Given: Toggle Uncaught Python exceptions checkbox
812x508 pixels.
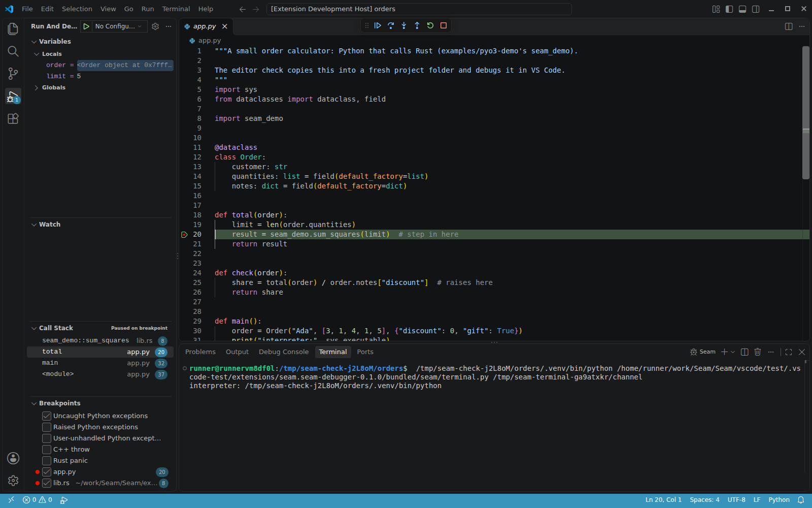Looking at the screenshot, I should (x=47, y=416).
